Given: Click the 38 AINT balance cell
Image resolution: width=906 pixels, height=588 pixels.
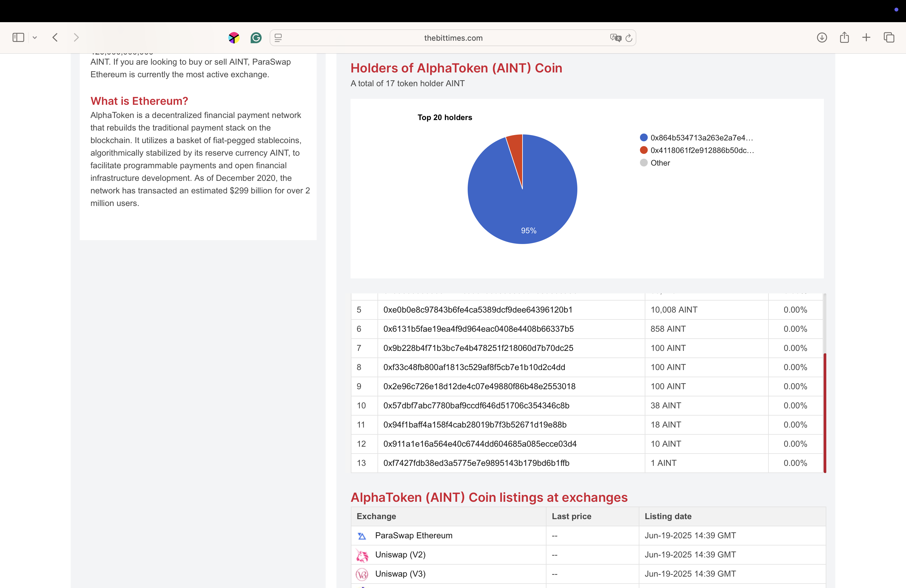Looking at the screenshot, I should tap(706, 405).
